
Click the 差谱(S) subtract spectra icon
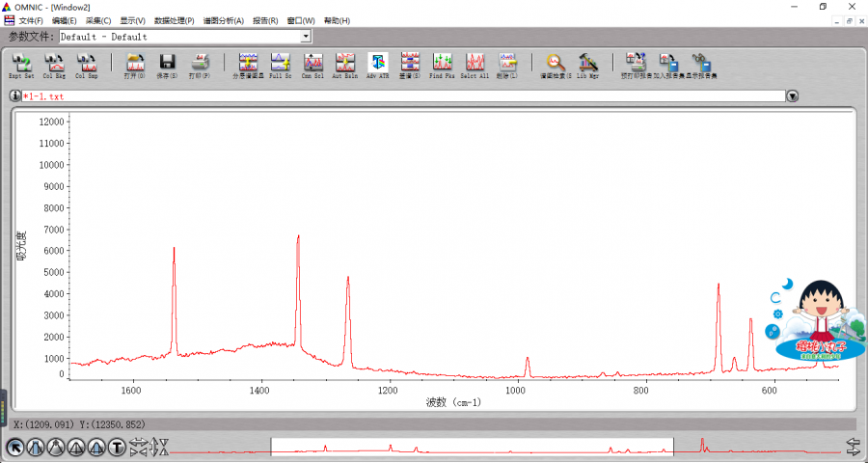410,66
